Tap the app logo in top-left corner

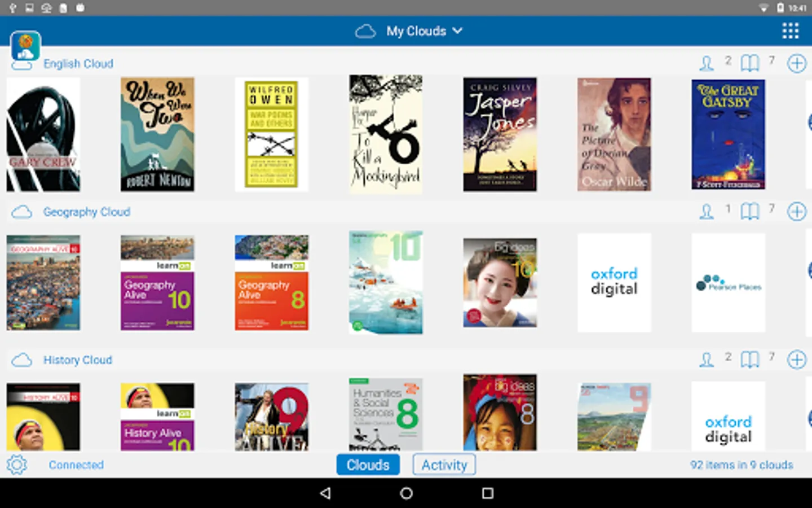click(25, 46)
